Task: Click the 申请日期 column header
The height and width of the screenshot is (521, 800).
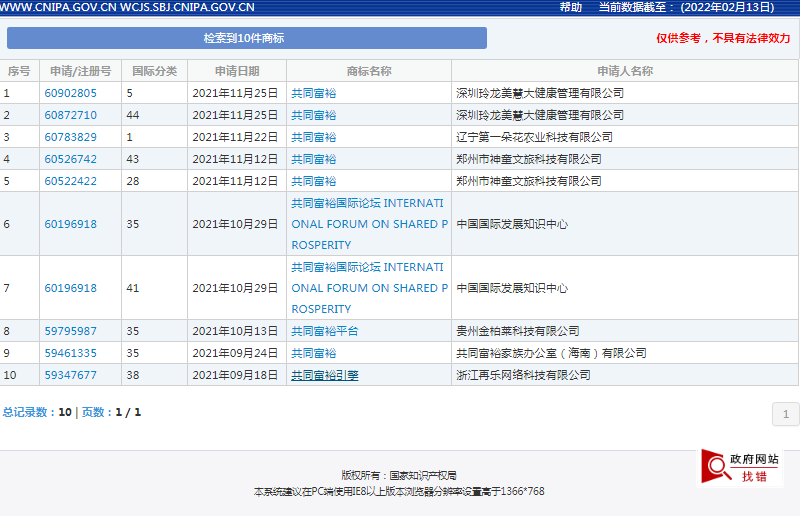Action: [237, 71]
